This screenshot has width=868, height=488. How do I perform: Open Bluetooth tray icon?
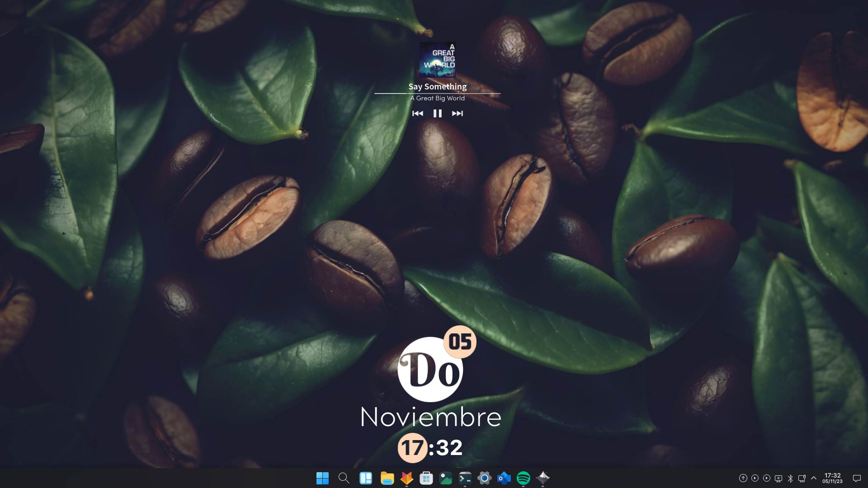point(790,478)
